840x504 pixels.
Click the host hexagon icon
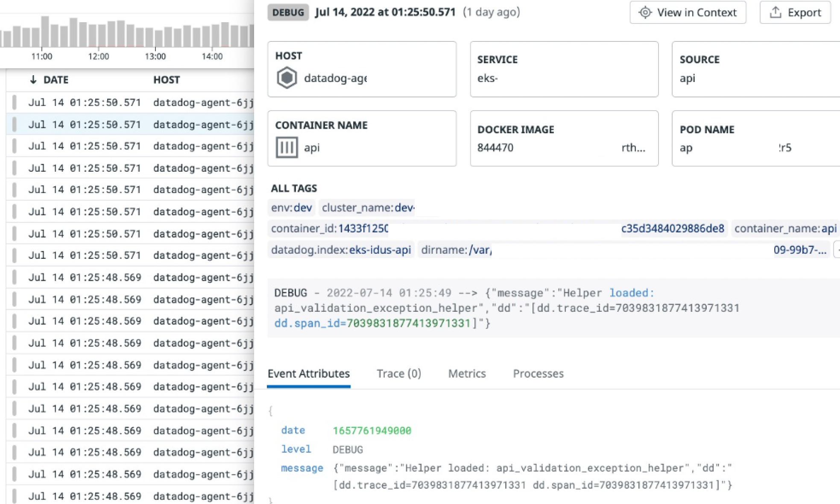click(287, 78)
